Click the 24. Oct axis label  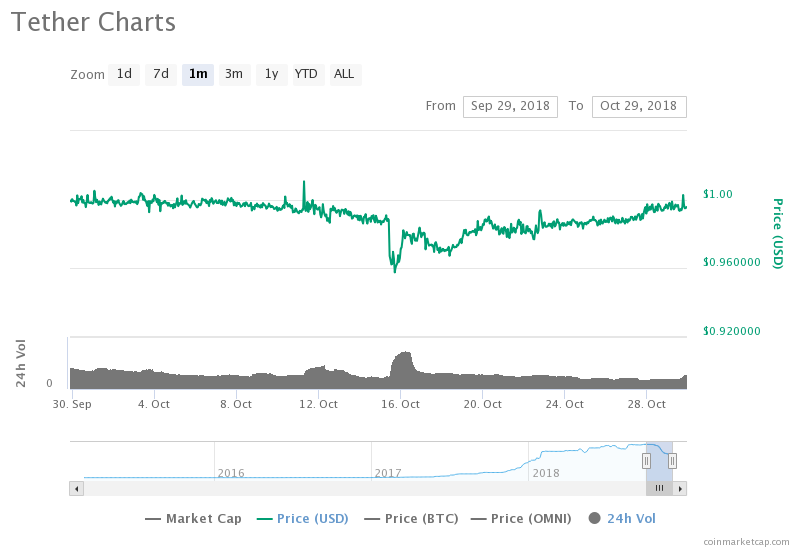coord(565,404)
